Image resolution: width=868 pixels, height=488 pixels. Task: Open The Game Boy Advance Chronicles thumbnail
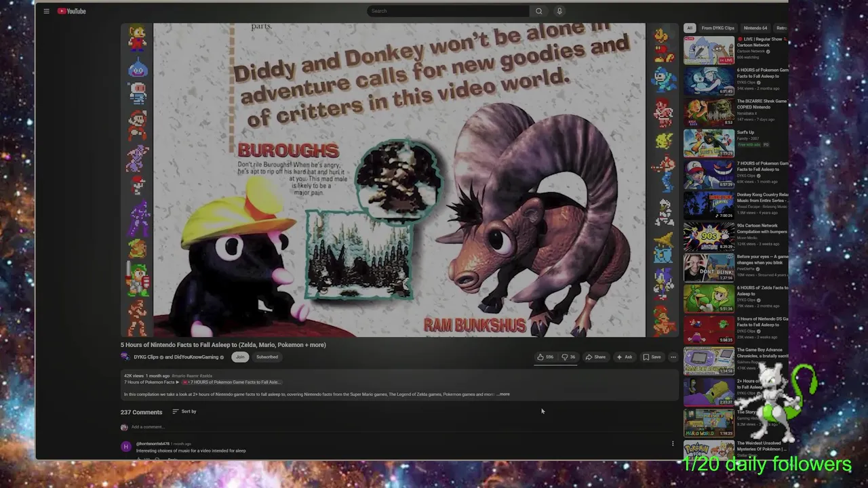click(709, 361)
